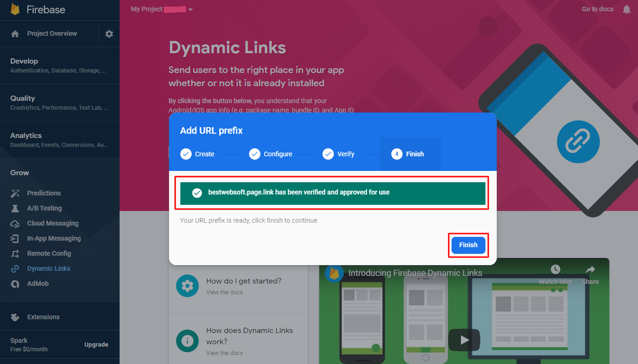Click the Verify step label
Image resolution: width=638 pixels, height=364 pixels.
coord(346,154)
